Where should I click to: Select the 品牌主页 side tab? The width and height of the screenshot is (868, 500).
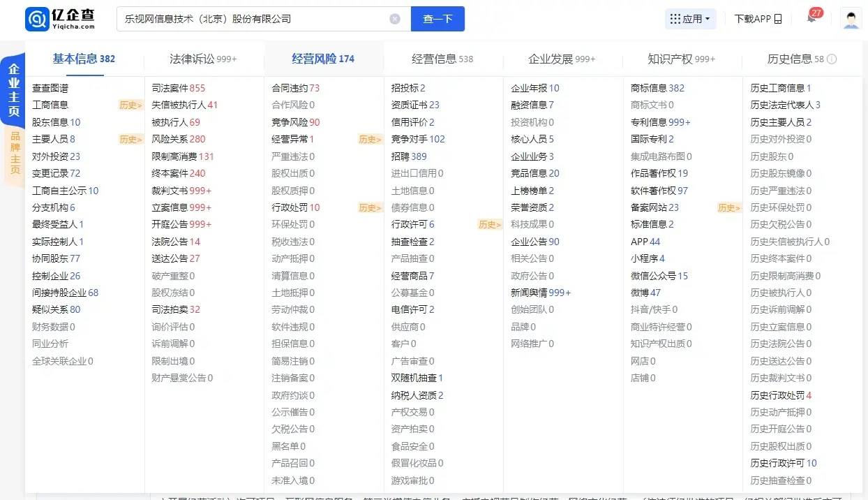coord(15,154)
